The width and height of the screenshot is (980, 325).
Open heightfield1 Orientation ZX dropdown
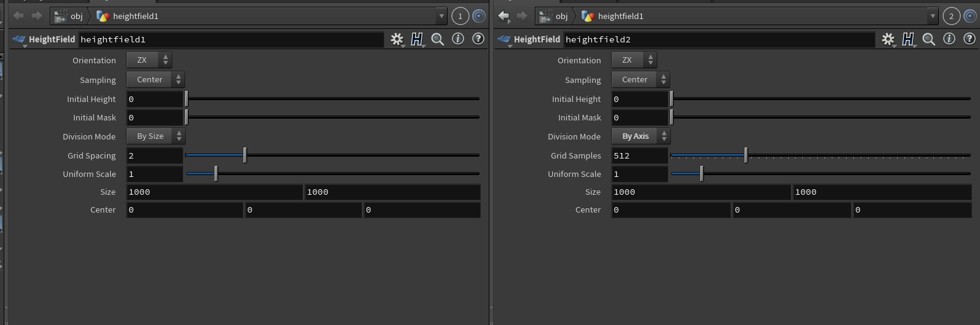(149, 60)
